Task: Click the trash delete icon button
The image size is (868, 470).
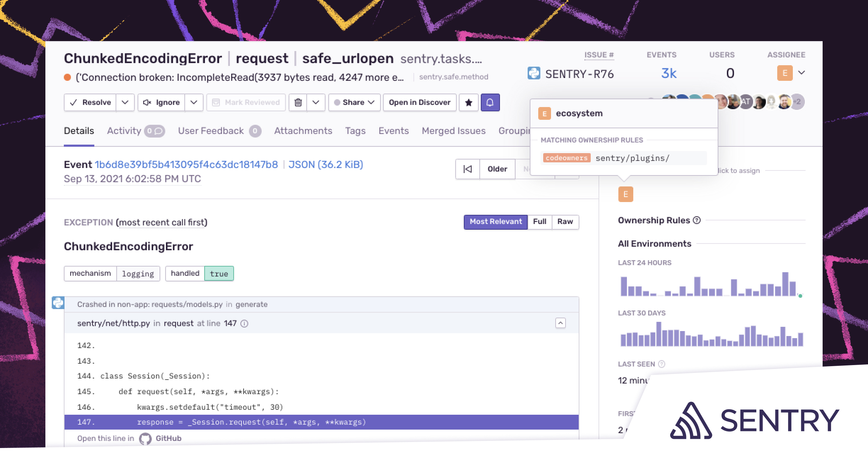Action: (x=298, y=102)
